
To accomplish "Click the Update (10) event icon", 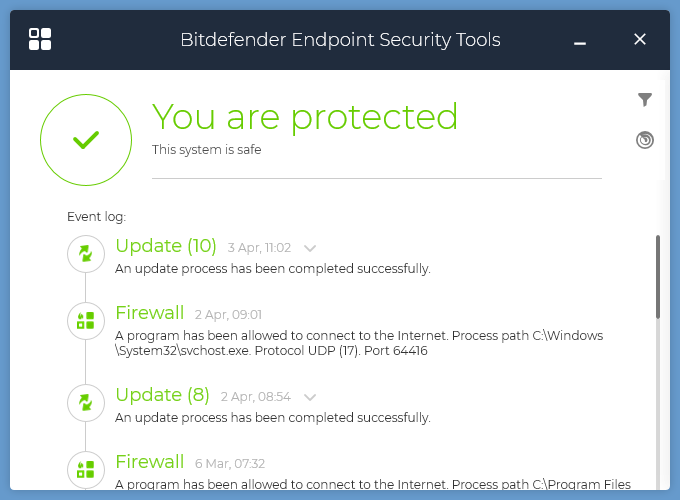I will [85, 254].
